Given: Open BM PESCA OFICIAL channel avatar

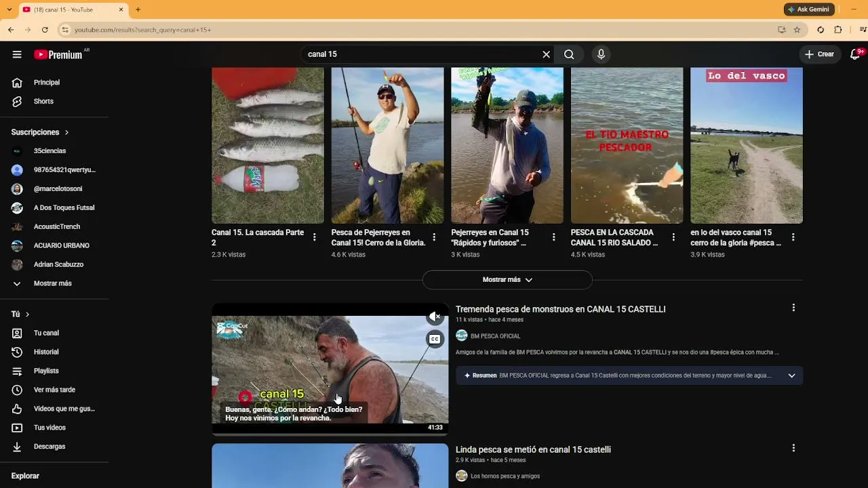Looking at the screenshot, I should (x=462, y=335).
